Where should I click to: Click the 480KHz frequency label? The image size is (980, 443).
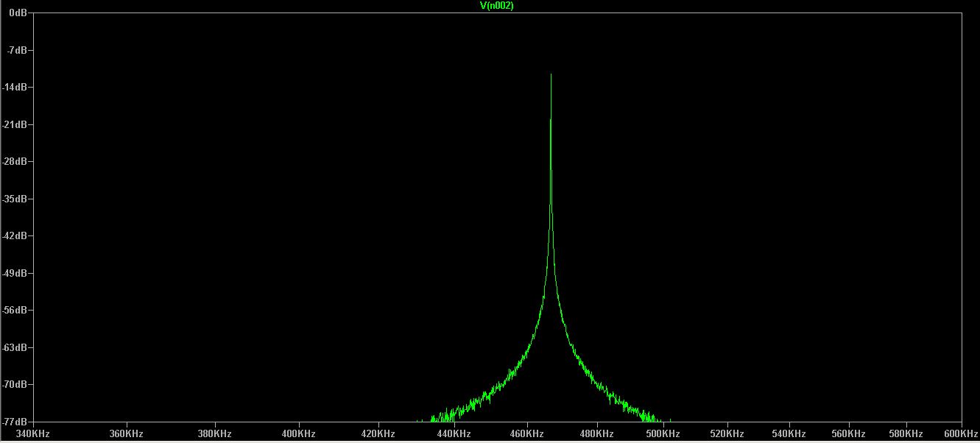coord(596,434)
